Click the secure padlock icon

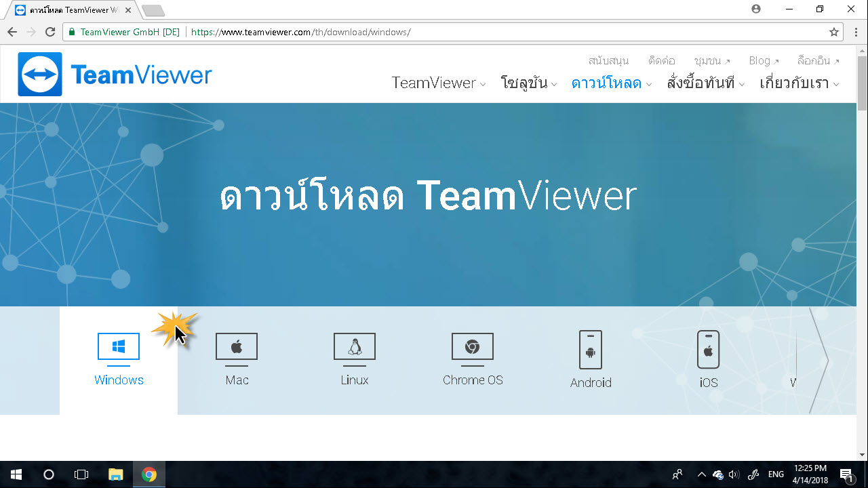[x=72, y=32]
